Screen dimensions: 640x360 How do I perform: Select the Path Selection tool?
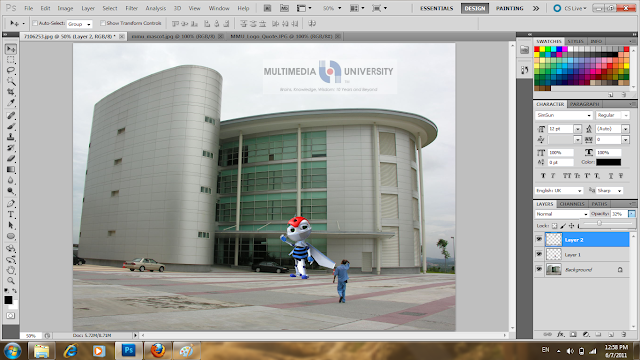click(11, 225)
